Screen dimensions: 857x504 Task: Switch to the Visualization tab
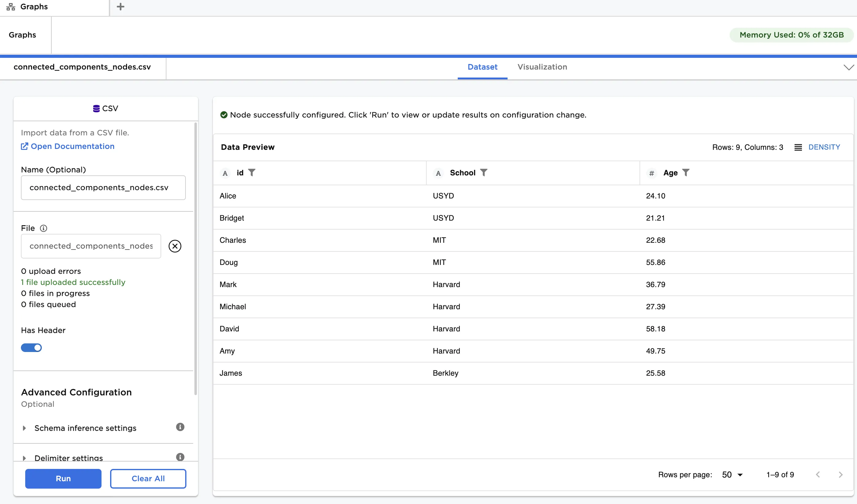click(542, 67)
